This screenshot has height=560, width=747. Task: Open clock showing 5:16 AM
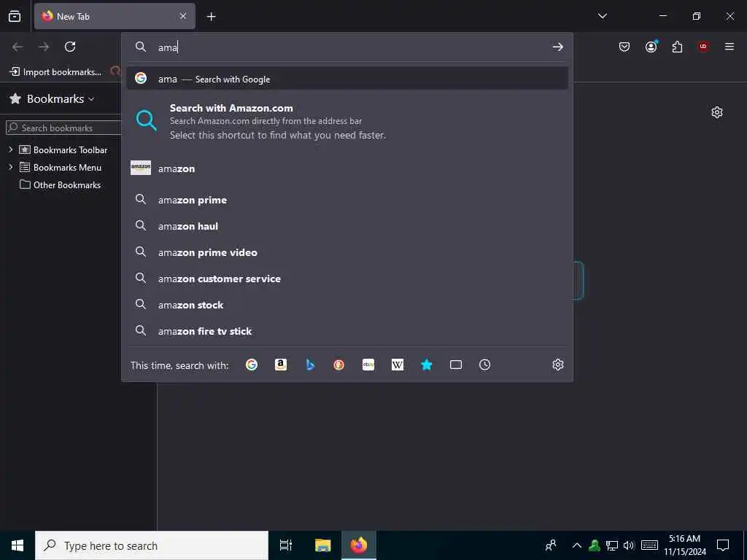tap(684, 545)
